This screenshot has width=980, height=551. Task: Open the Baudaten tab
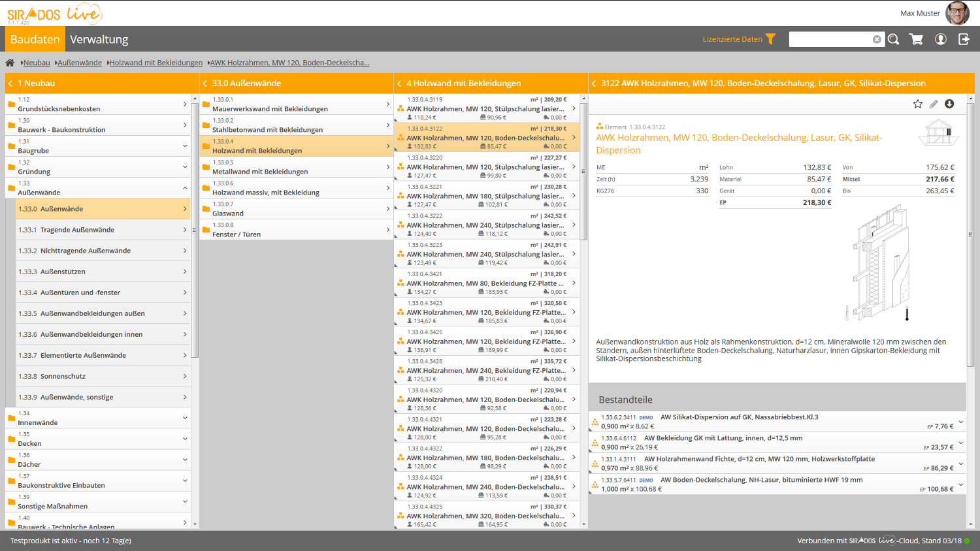35,39
